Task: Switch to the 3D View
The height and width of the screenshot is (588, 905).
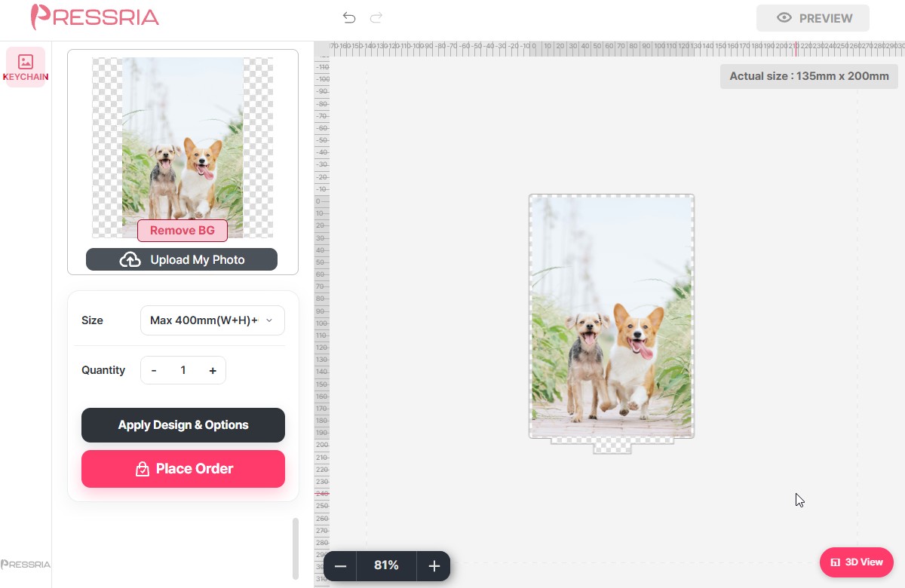Action: [x=857, y=562]
